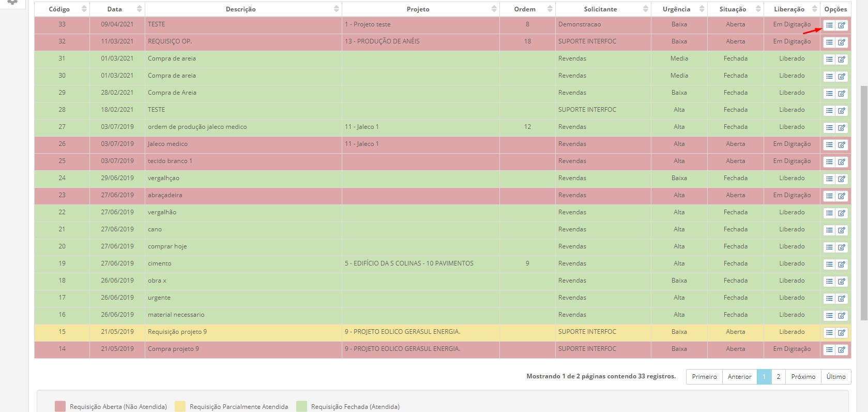Edit requisition 16 with pencil icon
868x412 pixels.
pos(842,316)
